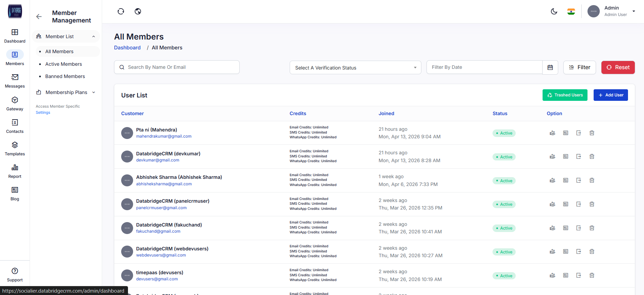The height and width of the screenshot is (295, 644).
Task: Click login-as-user icon for DatabridgeCRM (devkumar)
Action: click(579, 157)
